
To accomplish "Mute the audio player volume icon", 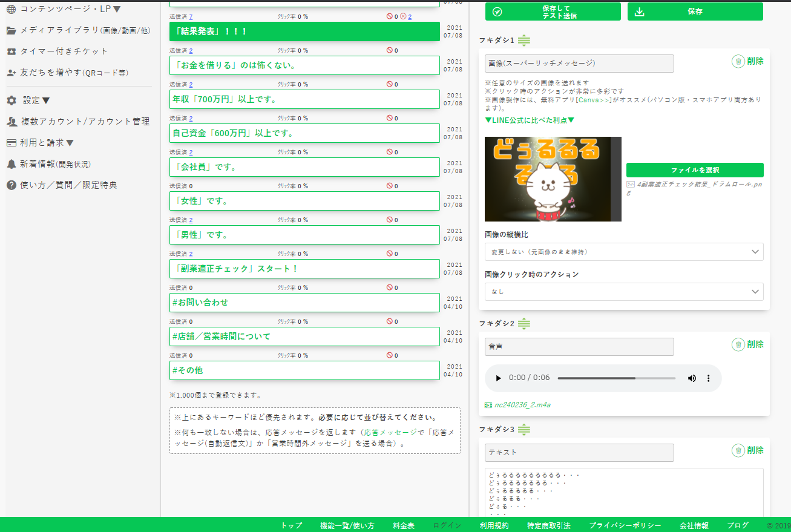I will point(692,378).
